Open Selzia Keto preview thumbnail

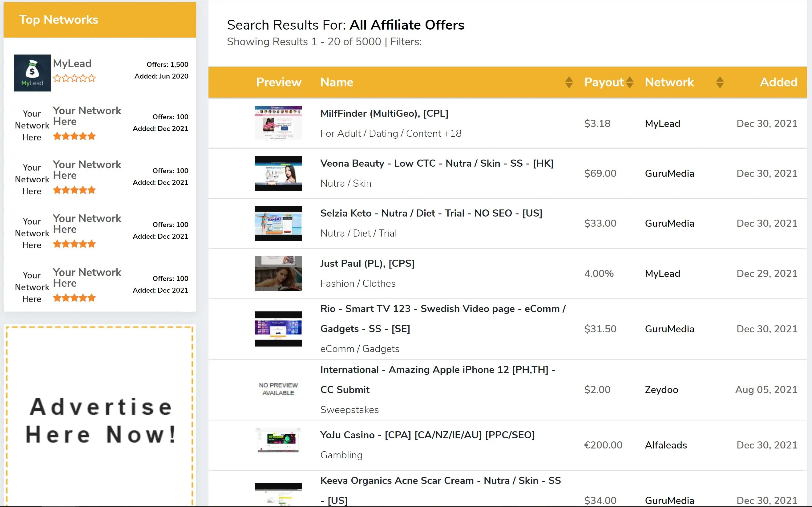[x=278, y=223]
